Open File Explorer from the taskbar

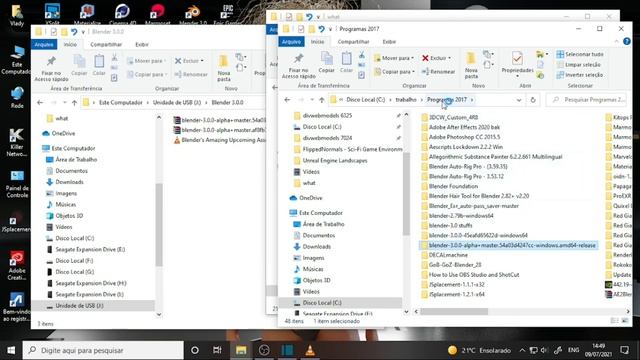[x=241, y=350]
